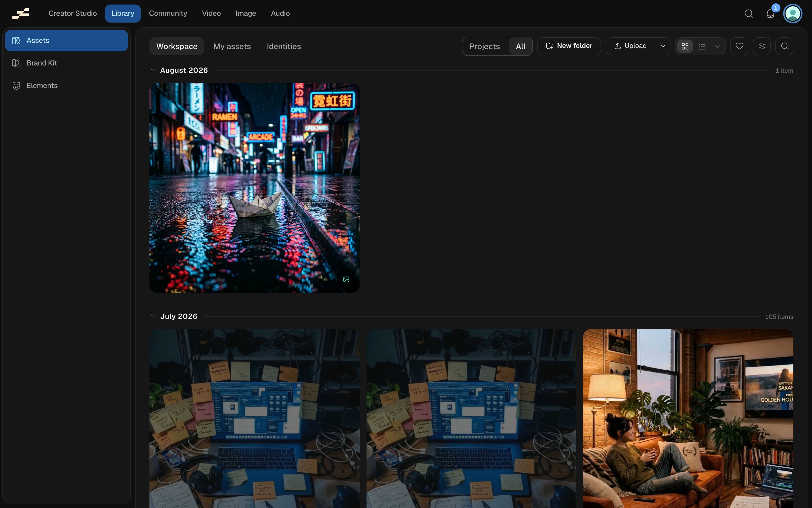Show favorites with the heart icon

pos(739,46)
